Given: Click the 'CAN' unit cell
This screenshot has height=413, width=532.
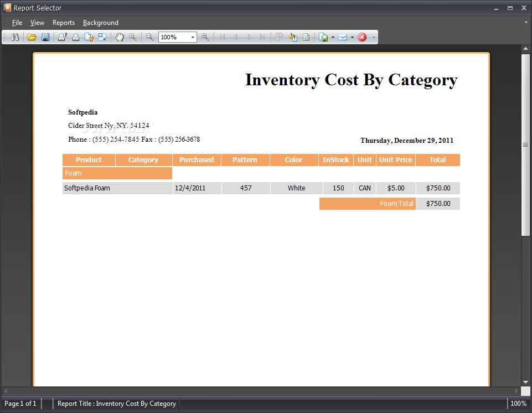Looking at the screenshot, I should point(365,188).
